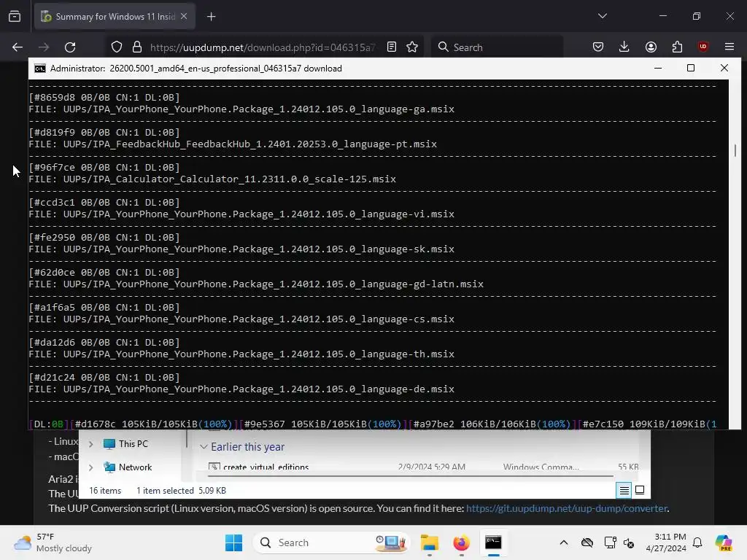This screenshot has height=560, width=747.
Task: Switch to Firefox from taskbar
Action: 461,542
